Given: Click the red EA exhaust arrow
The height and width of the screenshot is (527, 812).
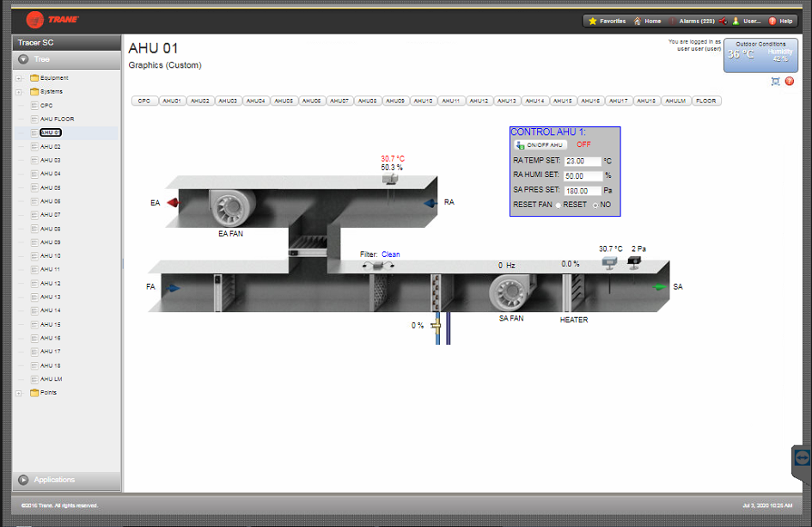Looking at the screenshot, I should tap(173, 203).
